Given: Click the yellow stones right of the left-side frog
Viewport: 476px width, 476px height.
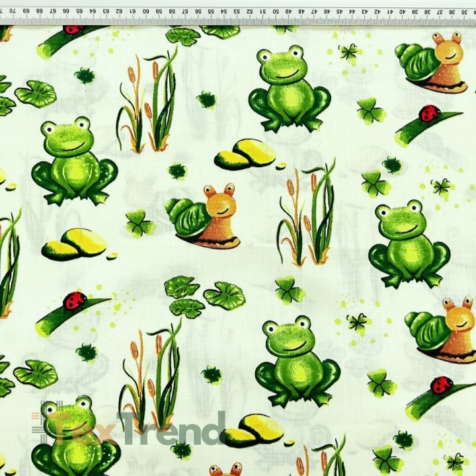Looking at the screenshot, I should click(x=245, y=155).
